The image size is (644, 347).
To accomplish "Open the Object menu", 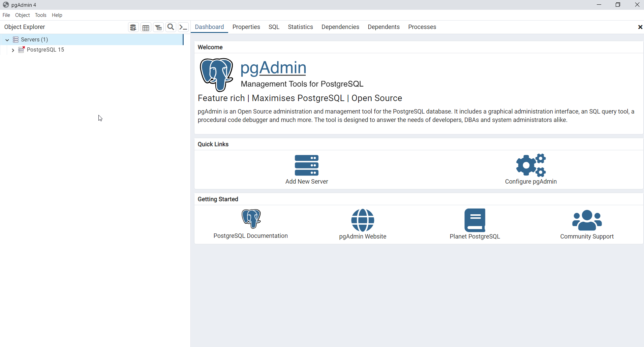I will click(x=23, y=15).
